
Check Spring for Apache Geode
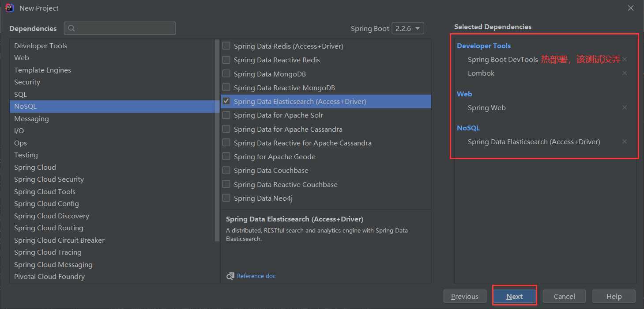click(226, 156)
